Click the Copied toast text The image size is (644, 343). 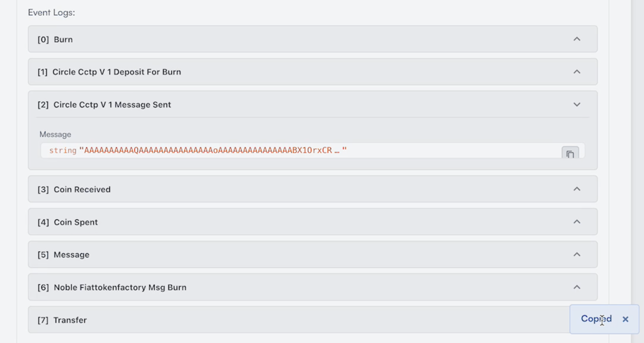point(596,319)
